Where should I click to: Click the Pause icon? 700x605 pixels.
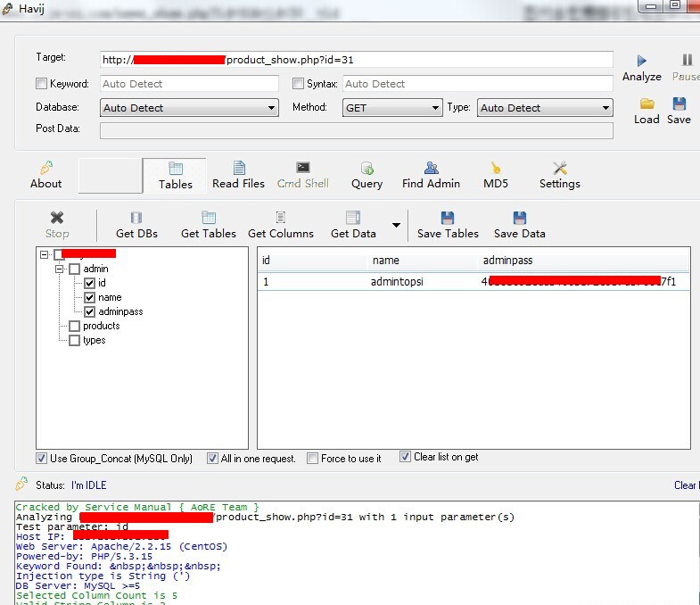click(687, 60)
